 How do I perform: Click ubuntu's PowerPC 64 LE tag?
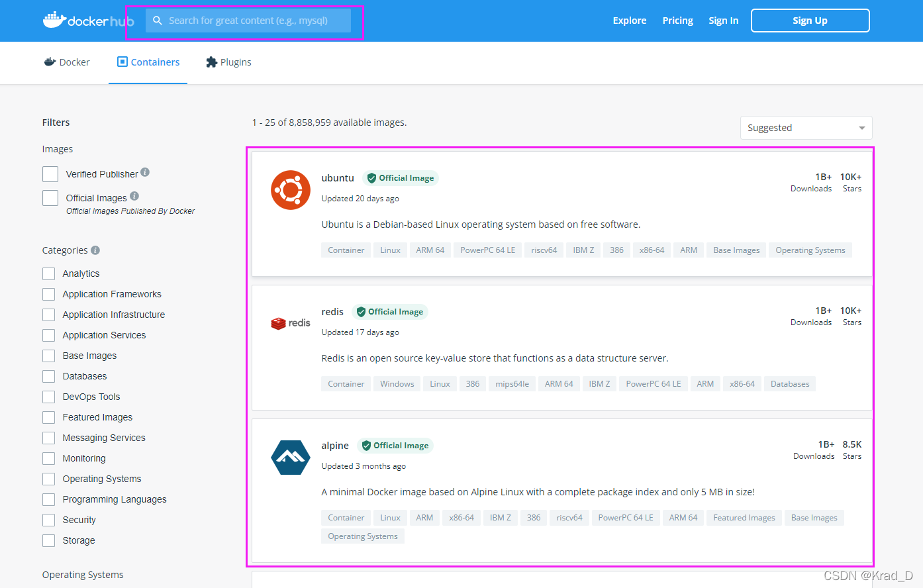tap(488, 250)
